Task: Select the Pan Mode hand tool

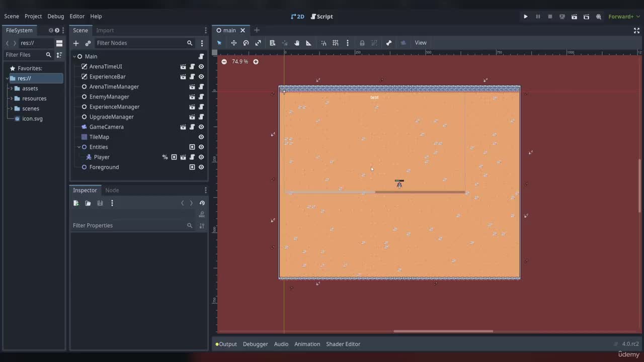Action: (x=297, y=43)
